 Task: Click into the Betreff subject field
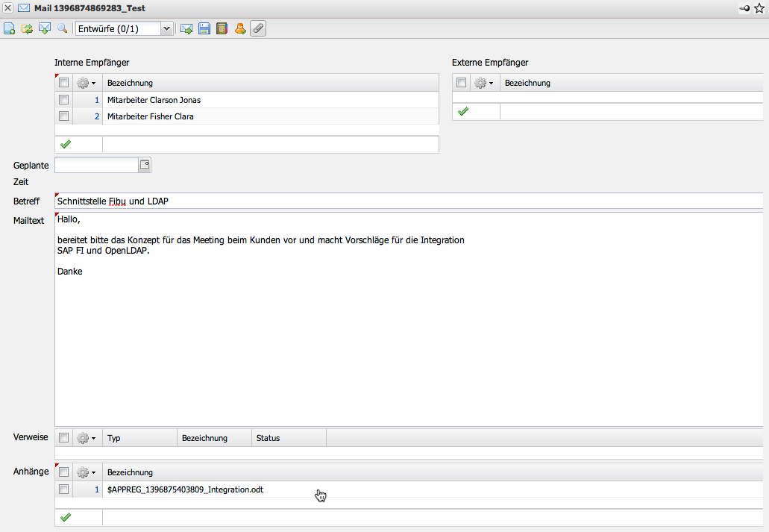tap(409, 201)
